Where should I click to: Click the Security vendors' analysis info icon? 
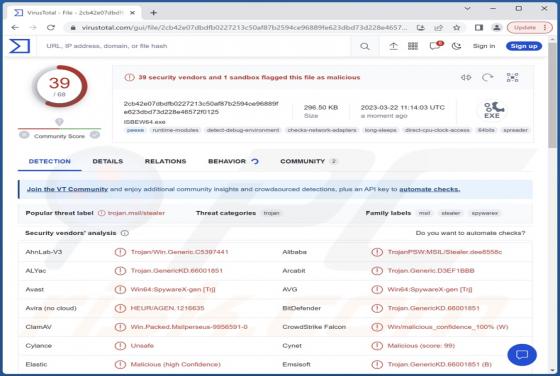click(x=124, y=233)
